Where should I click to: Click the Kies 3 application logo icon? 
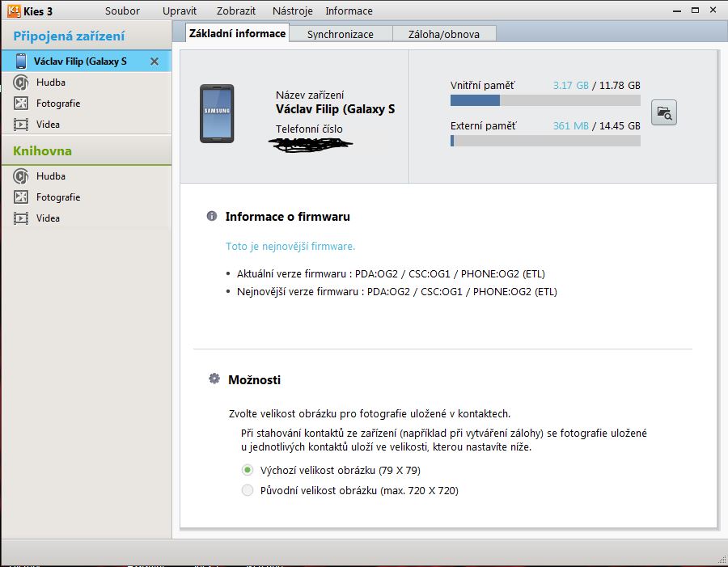[14, 11]
